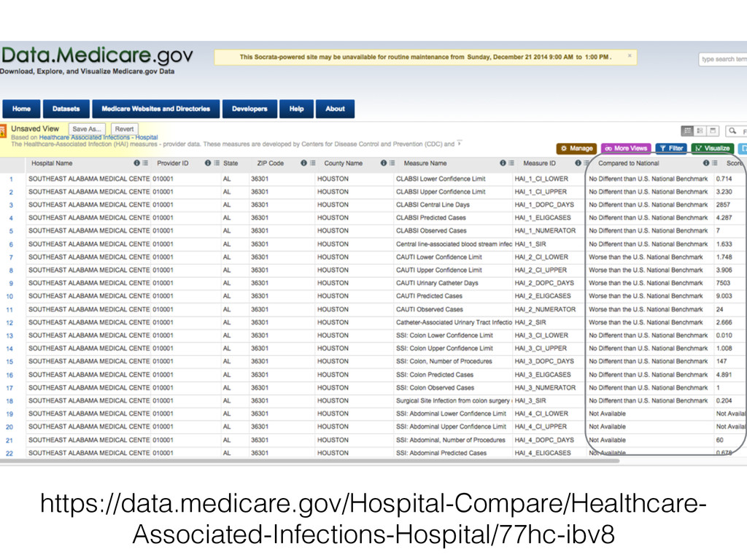Click the Revert button

pos(124,129)
